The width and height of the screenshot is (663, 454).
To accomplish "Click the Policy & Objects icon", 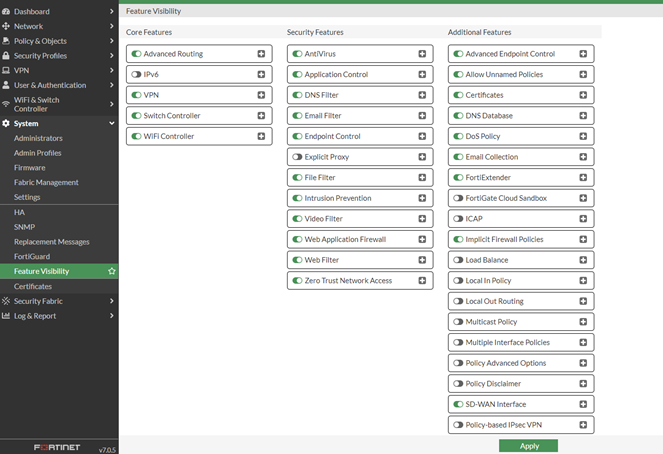I will click(x=6, y=41).
